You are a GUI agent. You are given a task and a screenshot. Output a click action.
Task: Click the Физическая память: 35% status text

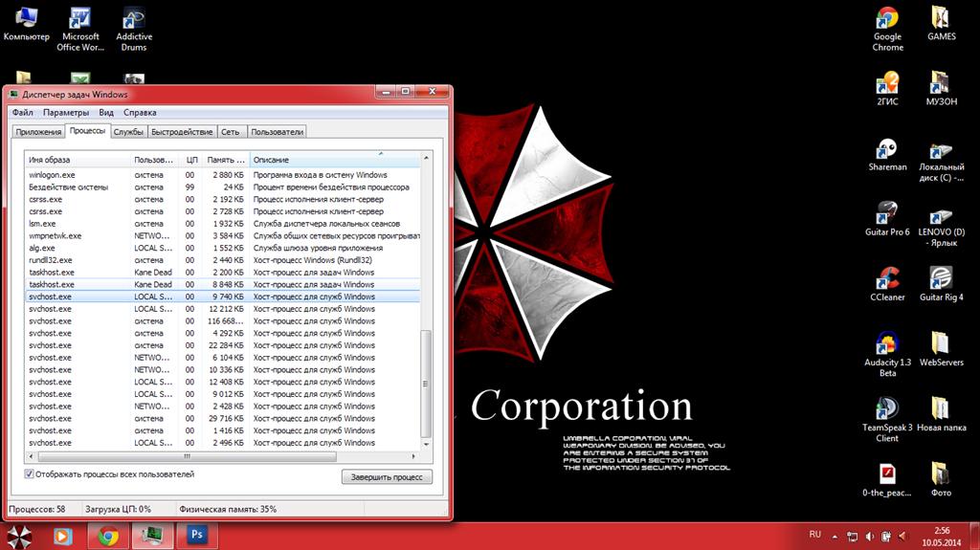pyautogui.click(x=228, y=510)
